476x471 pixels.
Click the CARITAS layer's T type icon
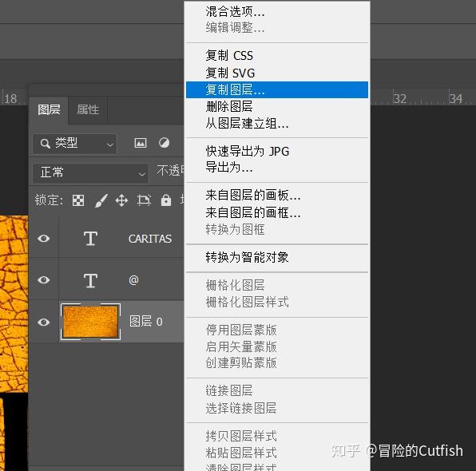pos(90,239)
